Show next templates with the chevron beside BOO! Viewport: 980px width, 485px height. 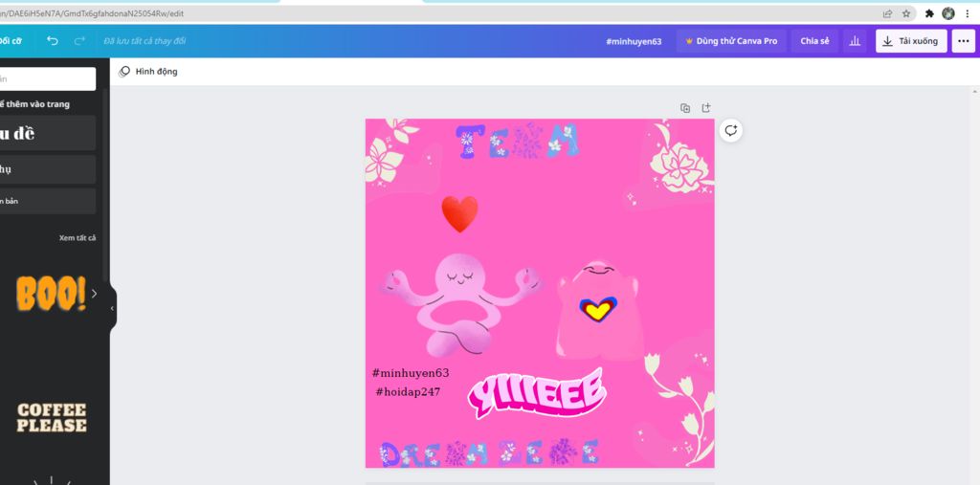[x=94, y=293]
